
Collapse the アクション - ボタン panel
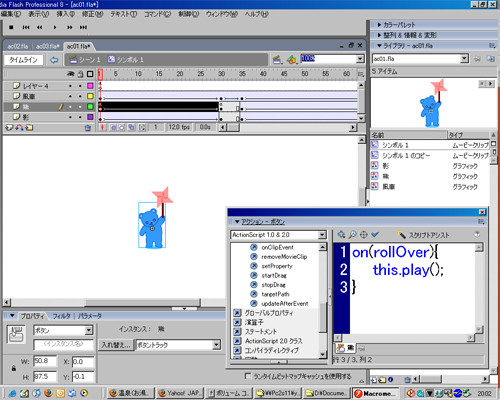click(x=237, y=222)
